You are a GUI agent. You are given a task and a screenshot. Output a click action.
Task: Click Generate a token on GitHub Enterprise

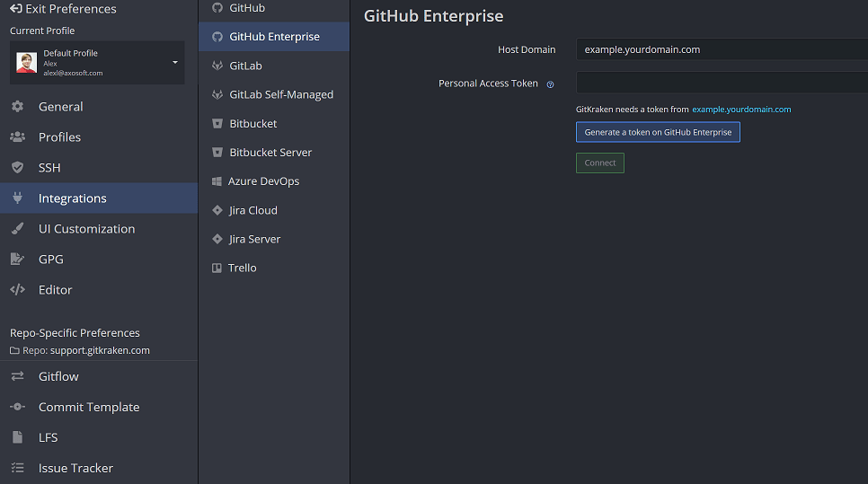(x=658, y=132)
